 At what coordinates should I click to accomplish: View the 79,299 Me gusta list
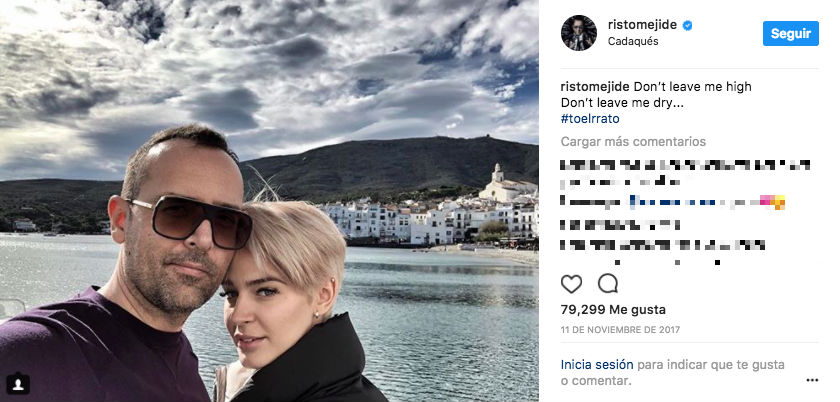tap(613, 309)
